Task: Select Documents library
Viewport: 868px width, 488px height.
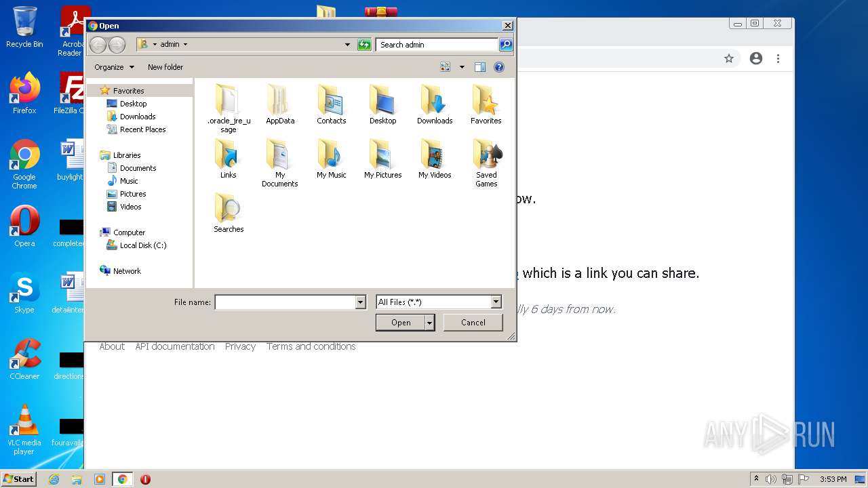Action: click(x=138, y=168)
